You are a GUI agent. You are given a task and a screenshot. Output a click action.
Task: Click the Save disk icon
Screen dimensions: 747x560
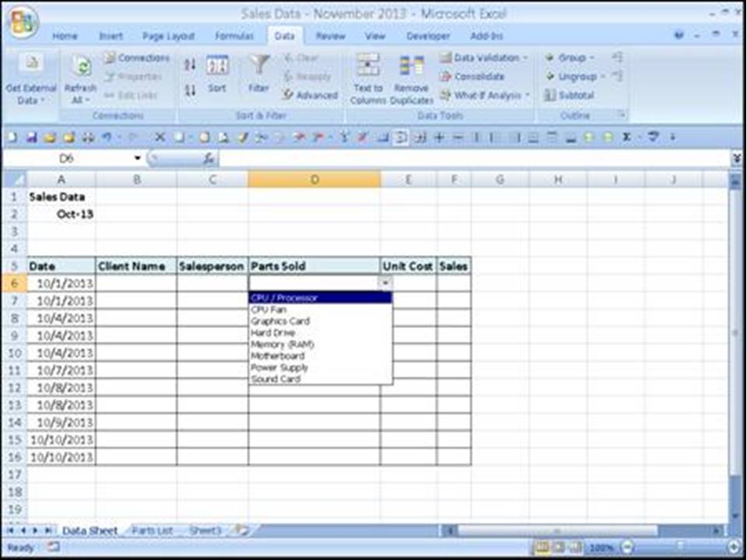click(31, 138)
